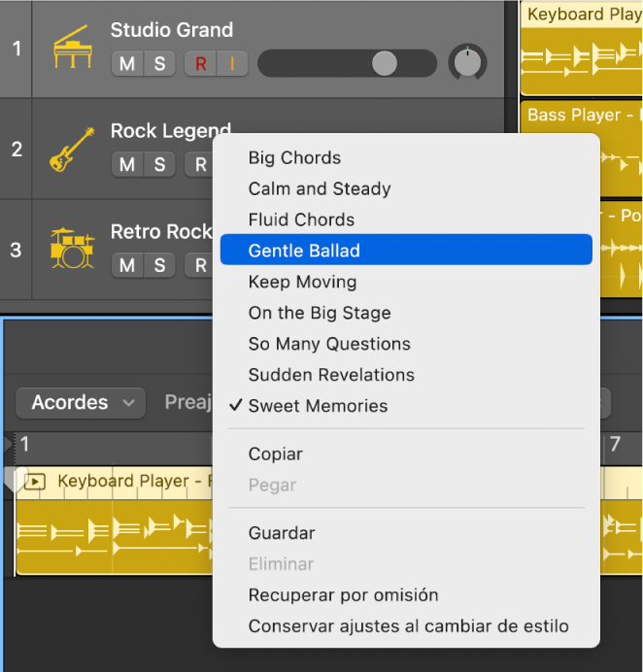The height and width of the screenshot is (672, 643).
Task: Enable input monitoring on Studio Grand
Action: click(232, 64)
